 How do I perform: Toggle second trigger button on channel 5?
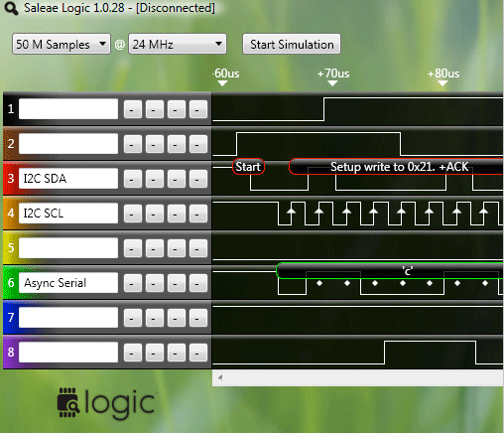tap(155, 248)
